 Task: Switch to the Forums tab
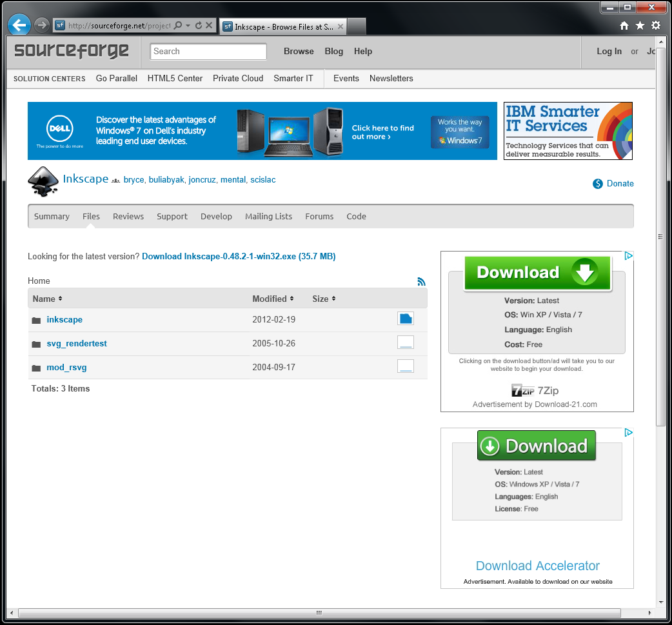319,217
